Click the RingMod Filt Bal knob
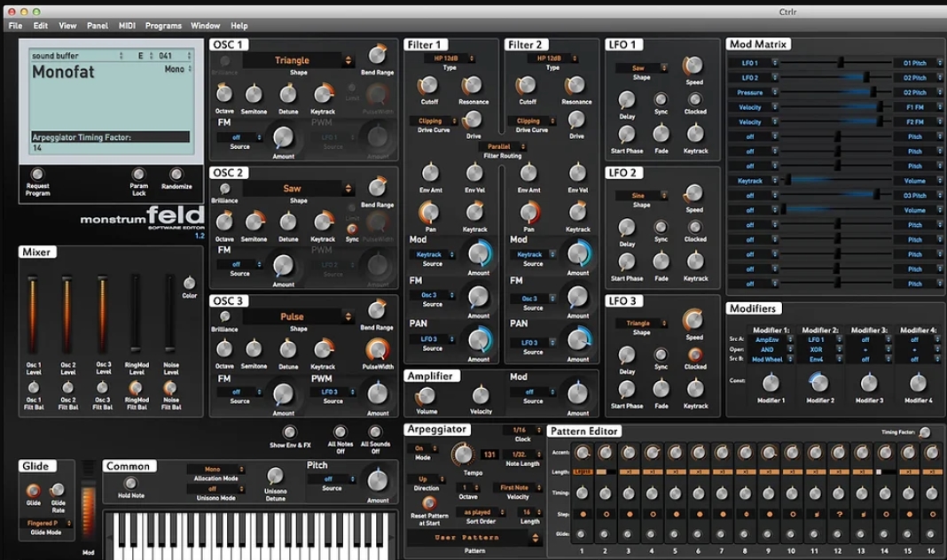This screenshot has width=947, height=560. click(x=137, y=387)
